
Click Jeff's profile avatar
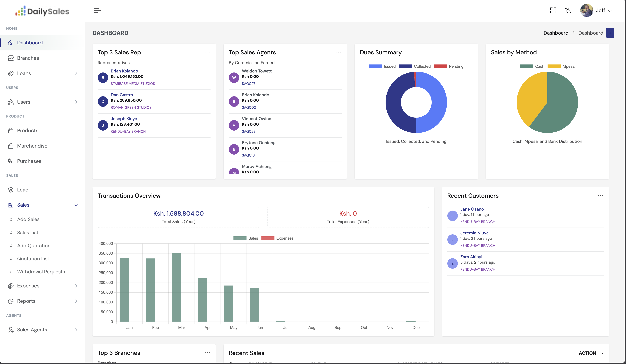tap(586, 10)
